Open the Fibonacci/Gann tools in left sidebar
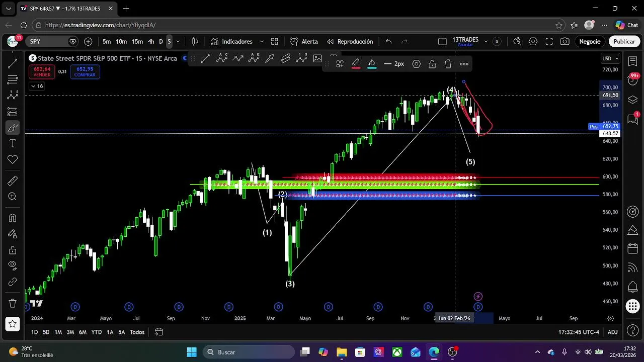 pos(13,79)
